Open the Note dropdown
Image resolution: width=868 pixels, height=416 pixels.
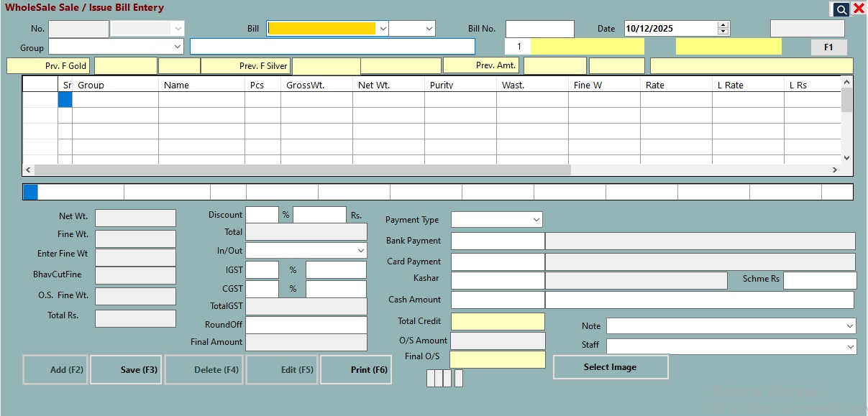pyautogui.click(x=849, y=326)
